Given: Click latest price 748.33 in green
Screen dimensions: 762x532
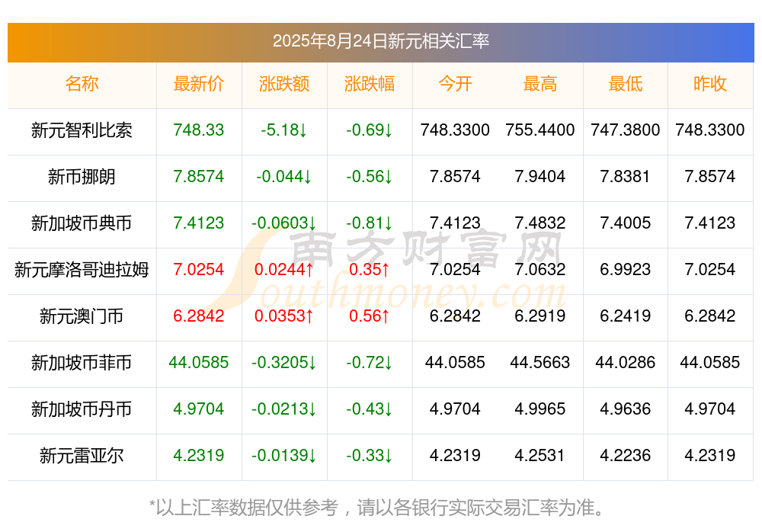Looking at the screenshot, I should click(199, 130).
